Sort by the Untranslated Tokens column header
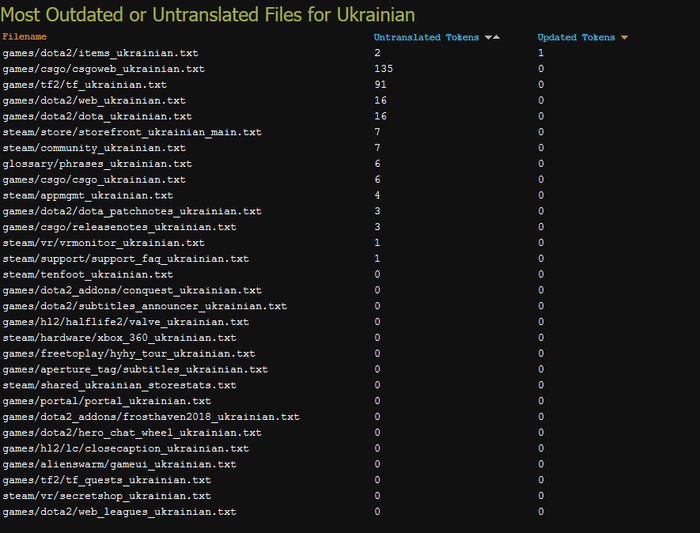The width and height of the screenshot is (700, 533). pos(425,37)
